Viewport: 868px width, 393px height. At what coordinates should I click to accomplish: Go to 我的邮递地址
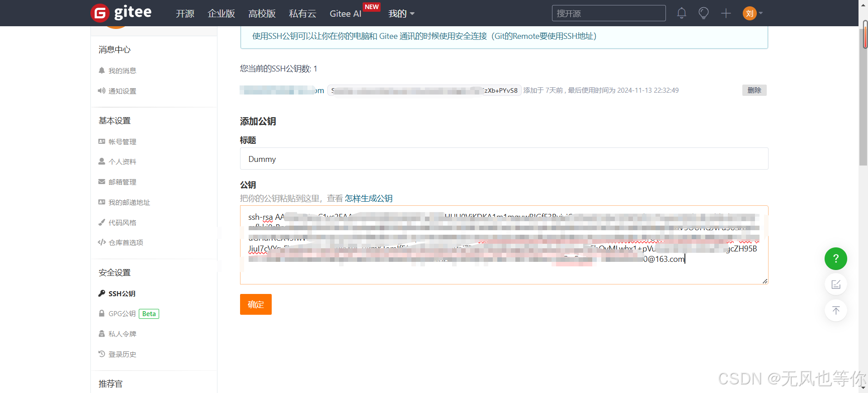pyautogui.click(x=129, y=202)
